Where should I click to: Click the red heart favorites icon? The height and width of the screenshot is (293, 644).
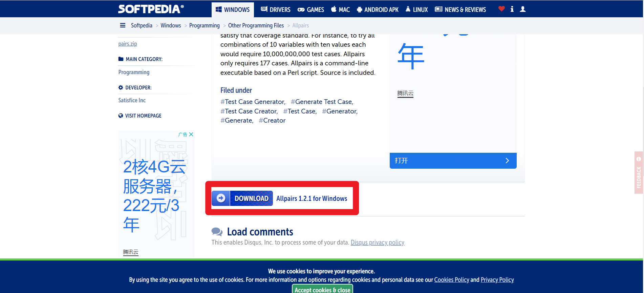click(501, 9)
